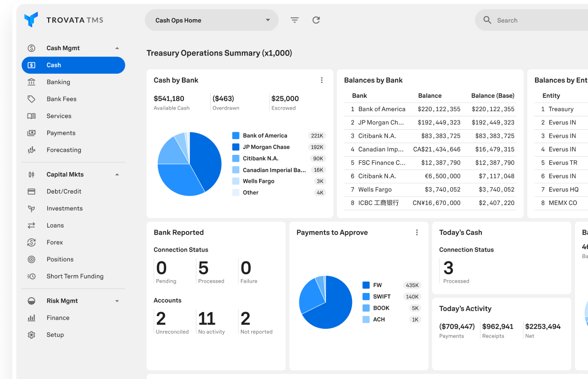Click into the Search field
The image size is (588, 379).
[x=536, y=20]
